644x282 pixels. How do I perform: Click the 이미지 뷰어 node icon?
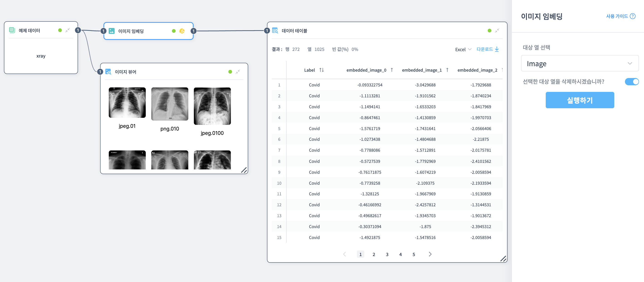[x=108, y=72]
